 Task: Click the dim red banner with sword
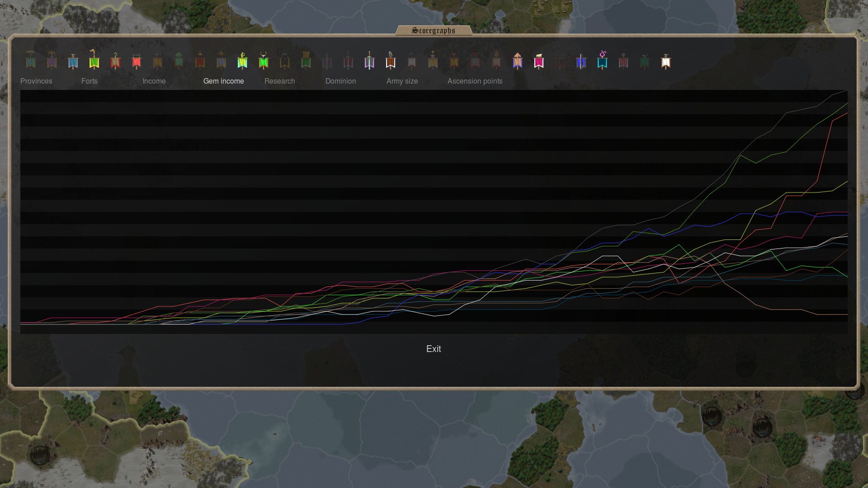(348, 60)
